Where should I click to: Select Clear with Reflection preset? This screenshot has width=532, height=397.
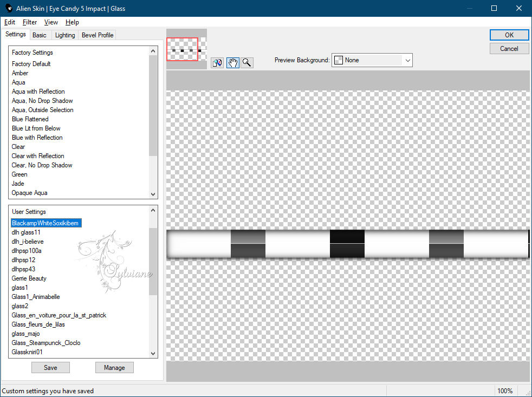click(x=38, y=156)
